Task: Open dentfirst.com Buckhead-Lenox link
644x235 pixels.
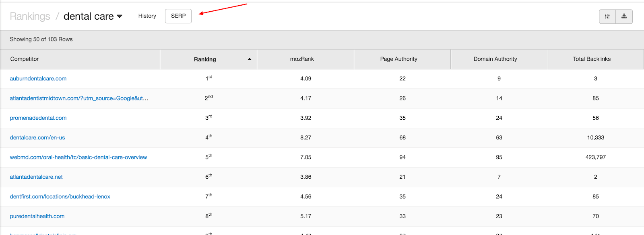Action: pyautogui.click(x=60, y=197)
